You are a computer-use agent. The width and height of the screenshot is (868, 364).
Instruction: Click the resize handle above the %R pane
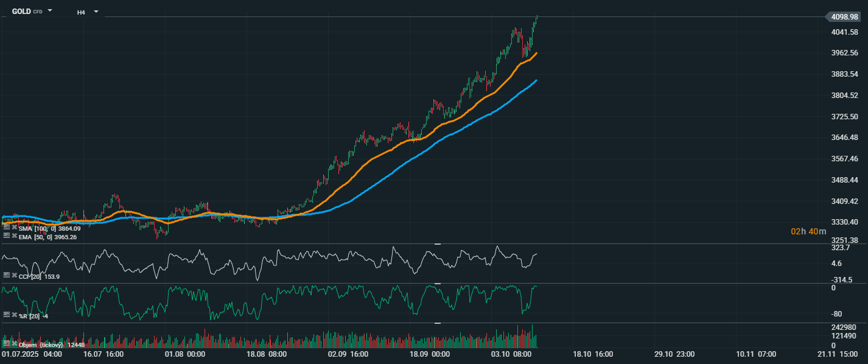pyautogui.click(x=436, y=284)
